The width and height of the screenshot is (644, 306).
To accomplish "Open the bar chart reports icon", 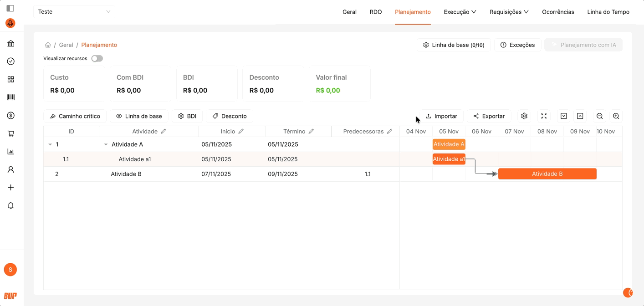I will click(x=11, y=152).
